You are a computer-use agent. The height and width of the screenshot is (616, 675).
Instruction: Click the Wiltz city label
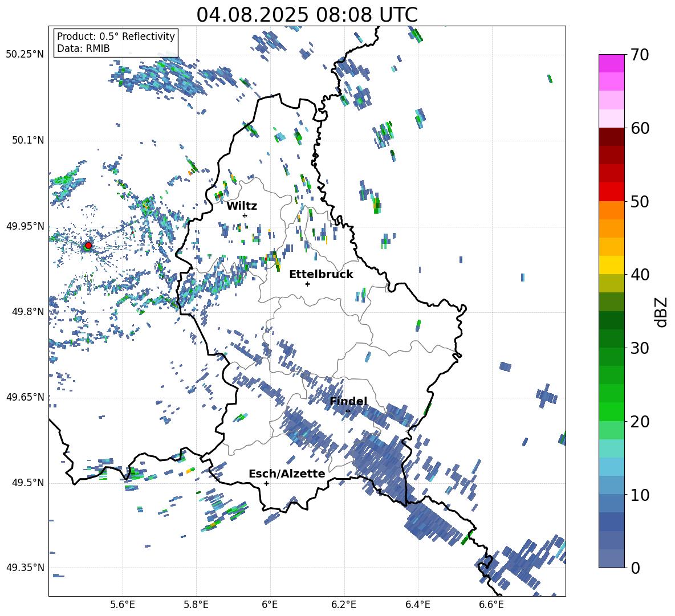pos(242,206)
